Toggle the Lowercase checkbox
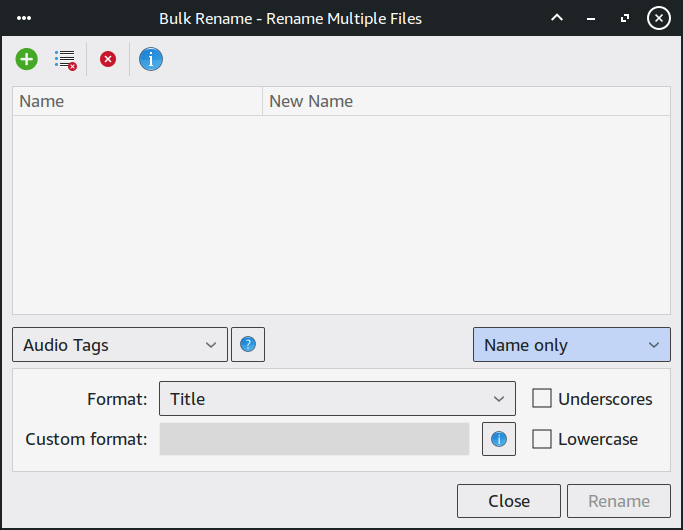Screen dimensions: 683x530 [542, 439]
